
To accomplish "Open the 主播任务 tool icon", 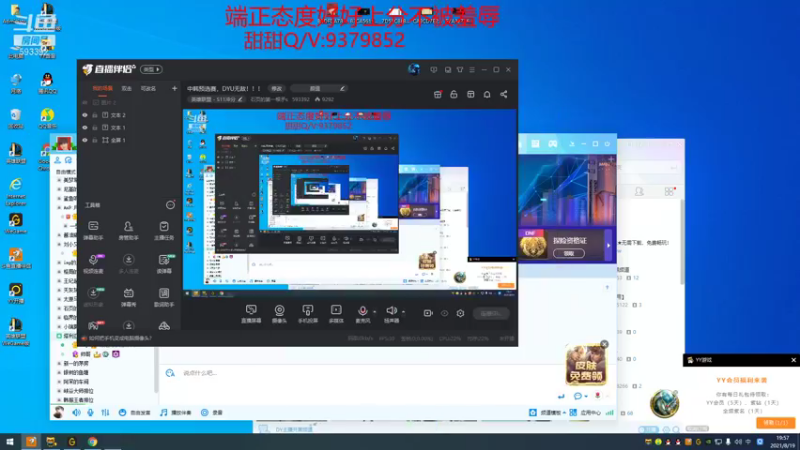I will (164, 230).
